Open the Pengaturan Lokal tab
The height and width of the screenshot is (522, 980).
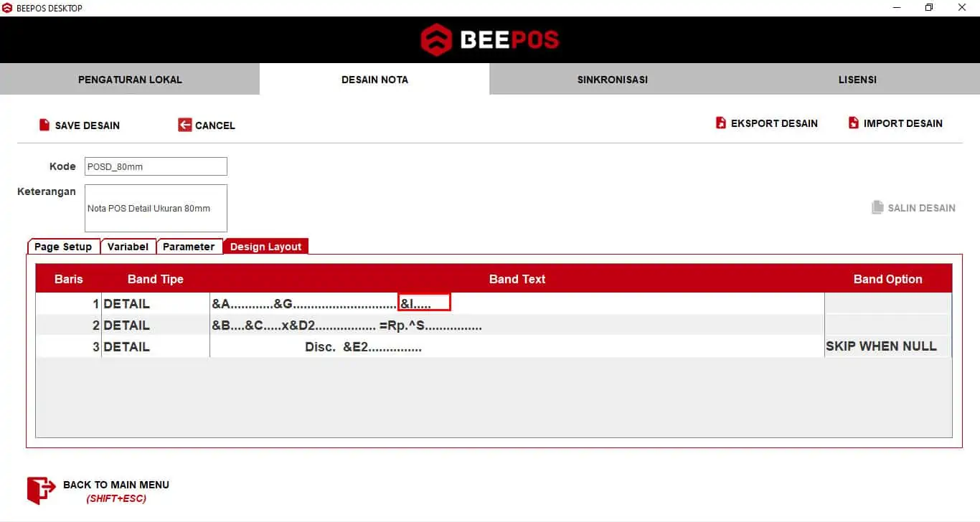point(130,79)
